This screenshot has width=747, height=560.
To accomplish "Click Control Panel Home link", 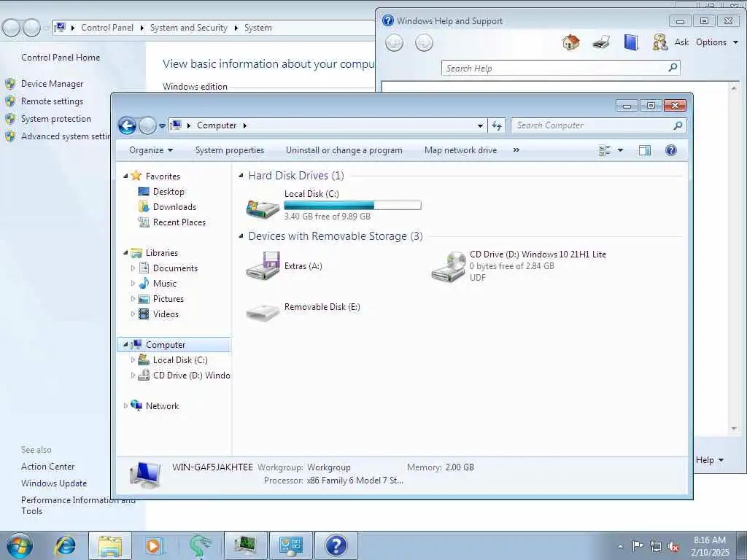I will pyautogui.click(x=61, y=58).
